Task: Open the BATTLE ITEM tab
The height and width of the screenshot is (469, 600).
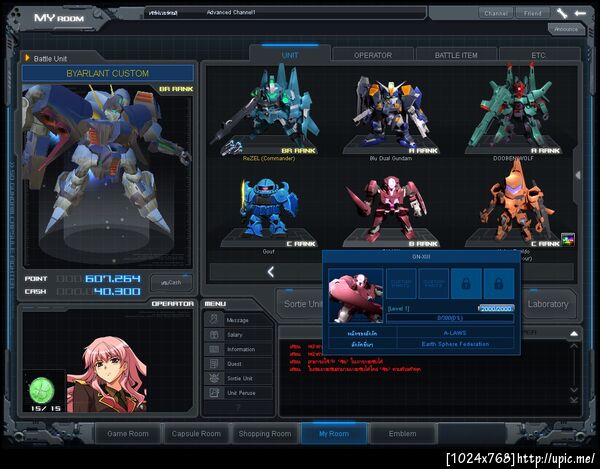Action: [456, 55]
